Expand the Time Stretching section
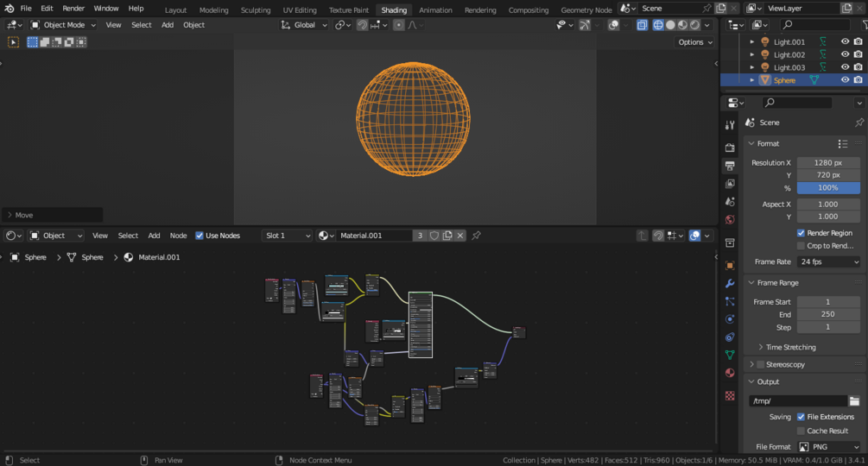The width and height of the screenshot is (868, 466). click(x=790, y=347)
